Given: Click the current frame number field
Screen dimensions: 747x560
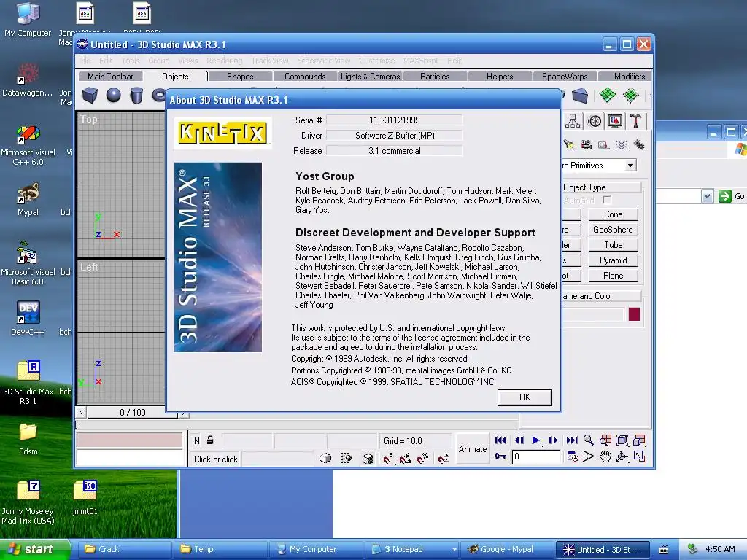Looking at the screenshot, I should [536, 456].
